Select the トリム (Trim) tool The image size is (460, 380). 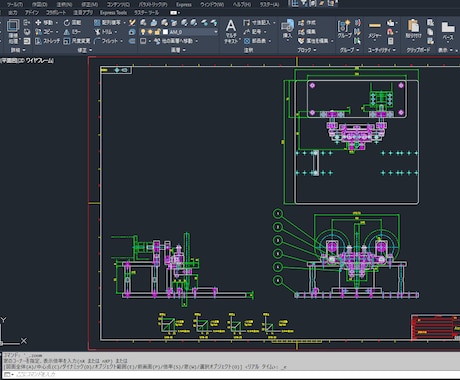[104, 32]
